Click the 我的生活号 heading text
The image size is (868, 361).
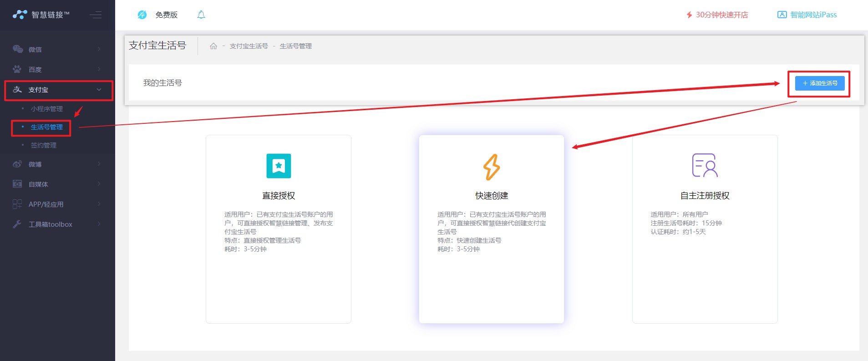(x=162, y=83)
